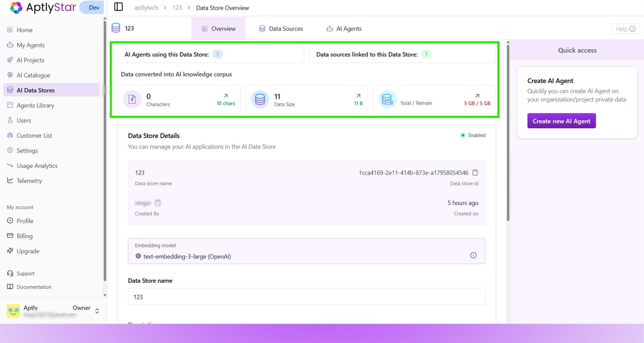Expand the account switcher chevron

click(97, 311)
